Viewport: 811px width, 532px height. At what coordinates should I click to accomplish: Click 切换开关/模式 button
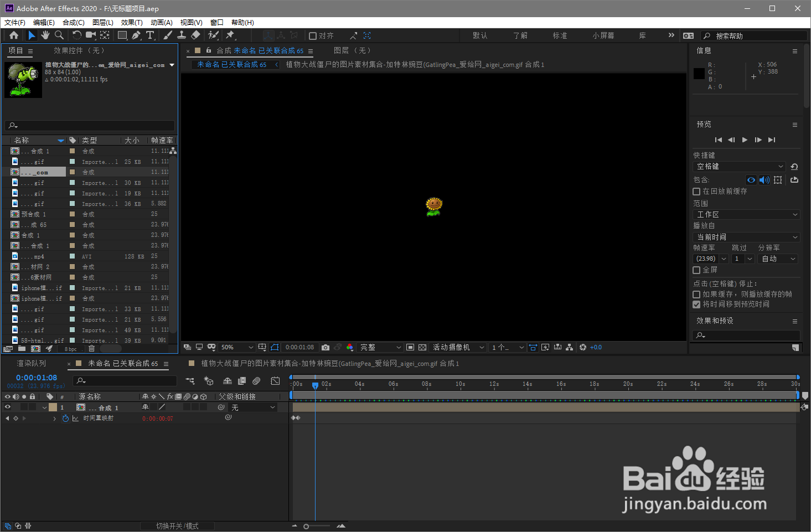tap(177, 526)
